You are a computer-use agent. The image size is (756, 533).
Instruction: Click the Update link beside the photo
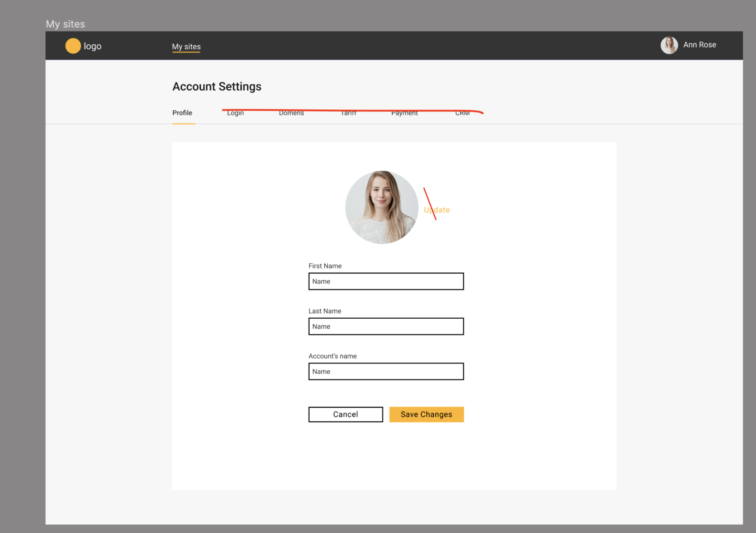tap(436, 210)
